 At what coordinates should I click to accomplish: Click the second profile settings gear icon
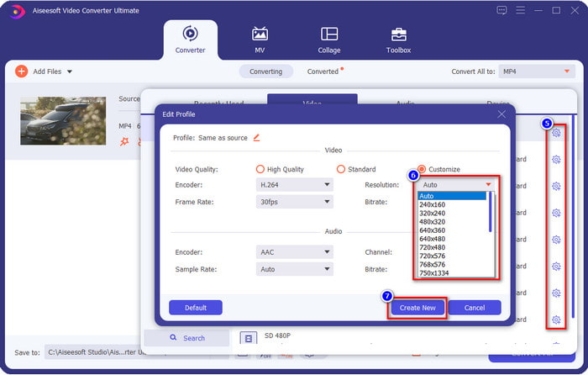click(x=556, y=160)
